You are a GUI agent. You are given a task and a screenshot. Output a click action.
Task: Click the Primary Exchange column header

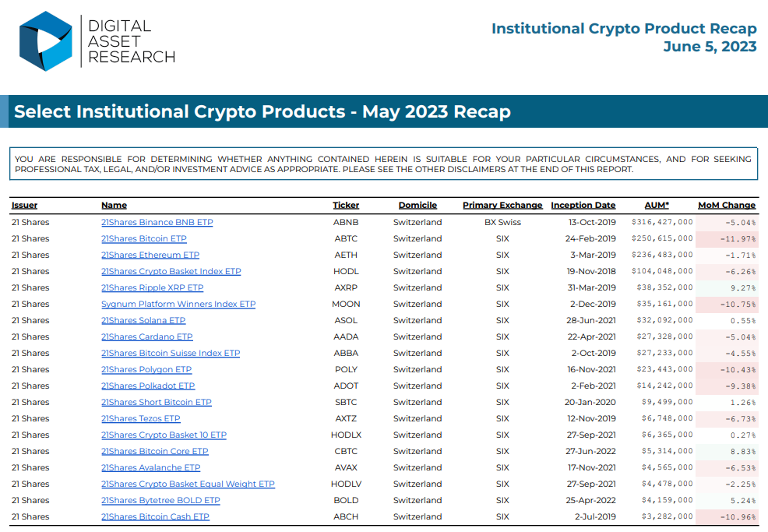[502, 206]
